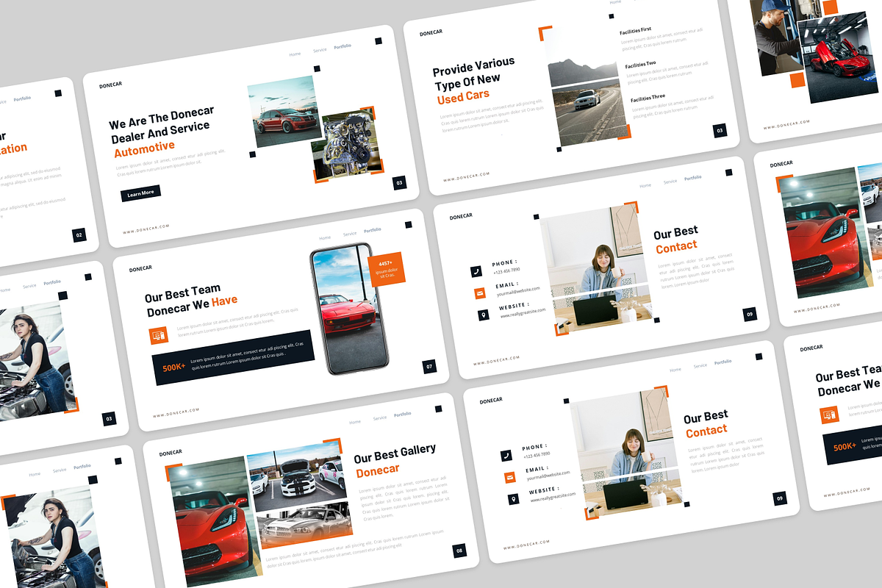This screenshot has width=882, height=588.
Task: Click the silver car photo on gallery slide
Action: click(305, 525)
